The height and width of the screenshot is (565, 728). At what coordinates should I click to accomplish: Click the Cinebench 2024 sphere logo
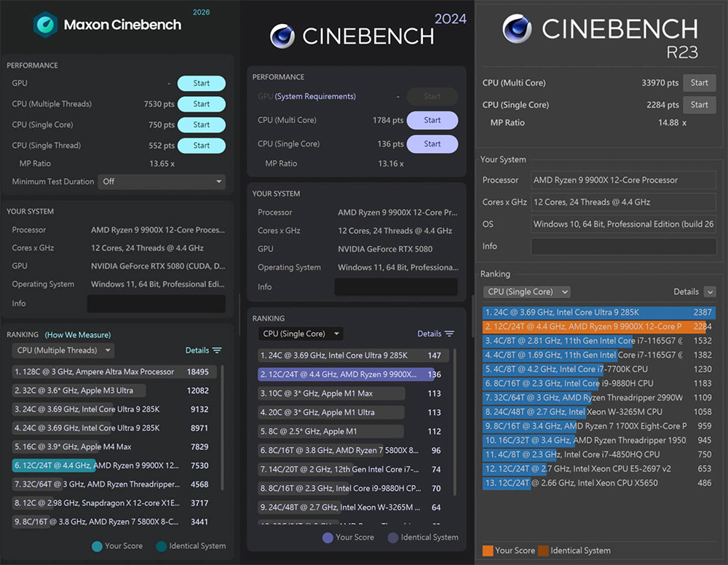tap(282, 36)
